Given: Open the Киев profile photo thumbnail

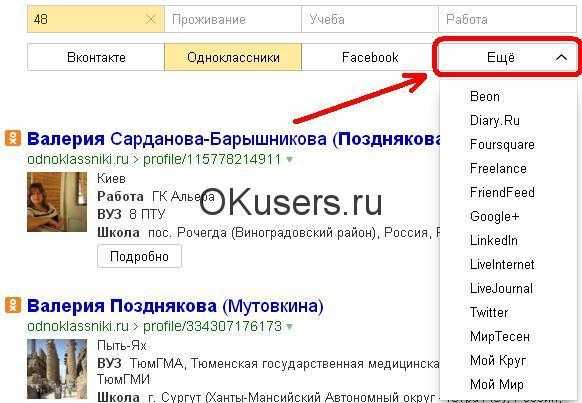Looking at the screenshot, I should tap(57, 202).
